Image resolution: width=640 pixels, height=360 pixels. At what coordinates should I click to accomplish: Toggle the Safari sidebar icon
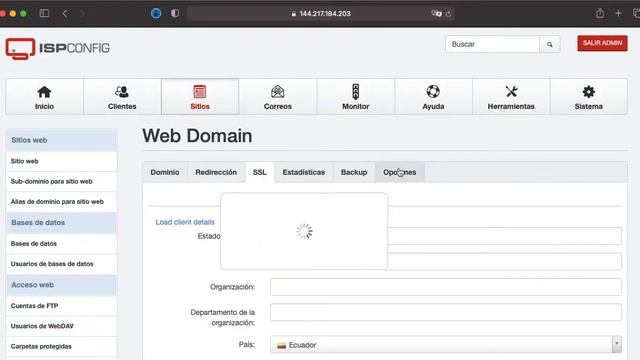pyautogui.click(x=44, y=13)
